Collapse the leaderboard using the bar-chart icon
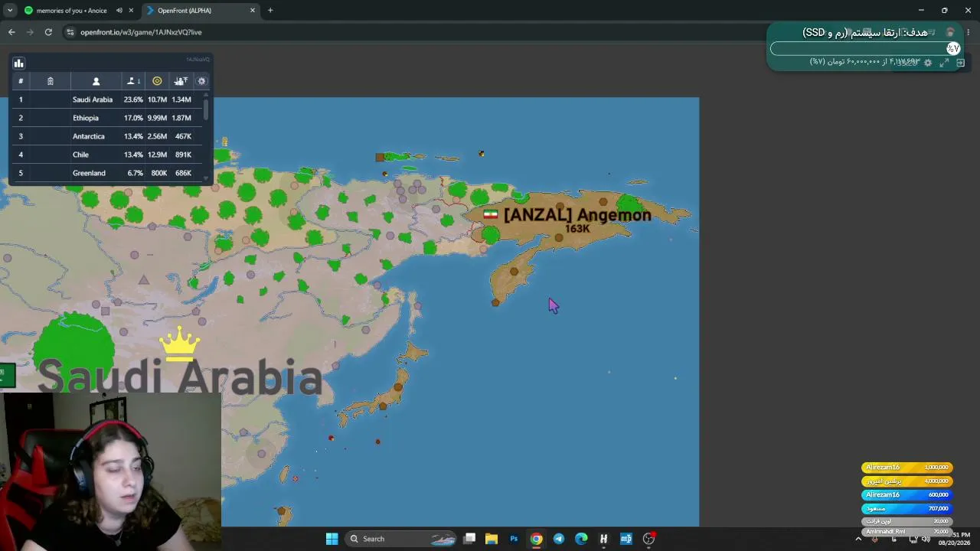Image resolution: width=980 pixels, height=551 pixels. point(18,64)
